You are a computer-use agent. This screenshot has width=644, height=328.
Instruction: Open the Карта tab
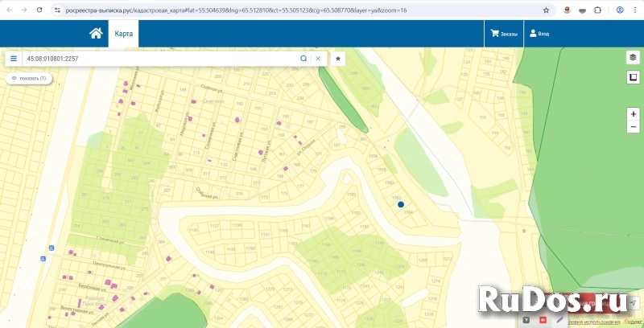(123, 34)
